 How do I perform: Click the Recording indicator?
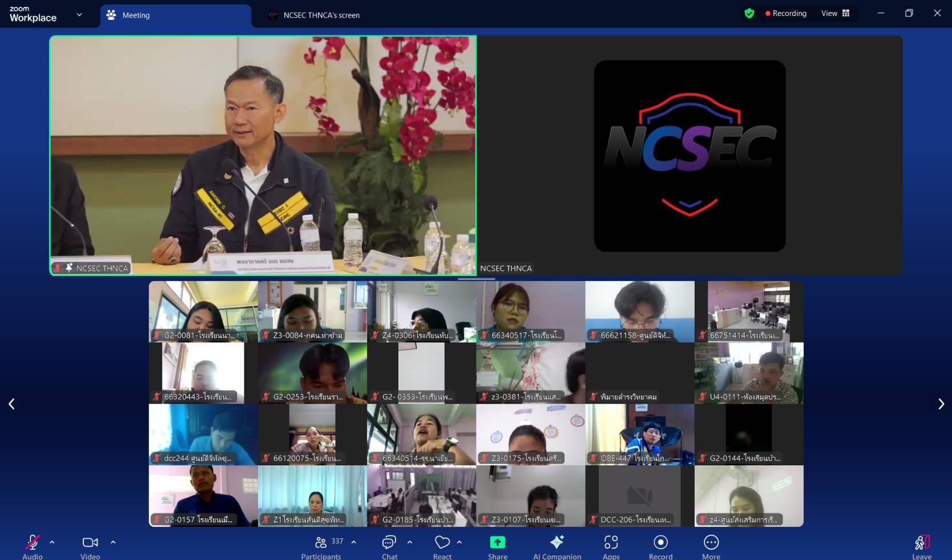[786, 13]
